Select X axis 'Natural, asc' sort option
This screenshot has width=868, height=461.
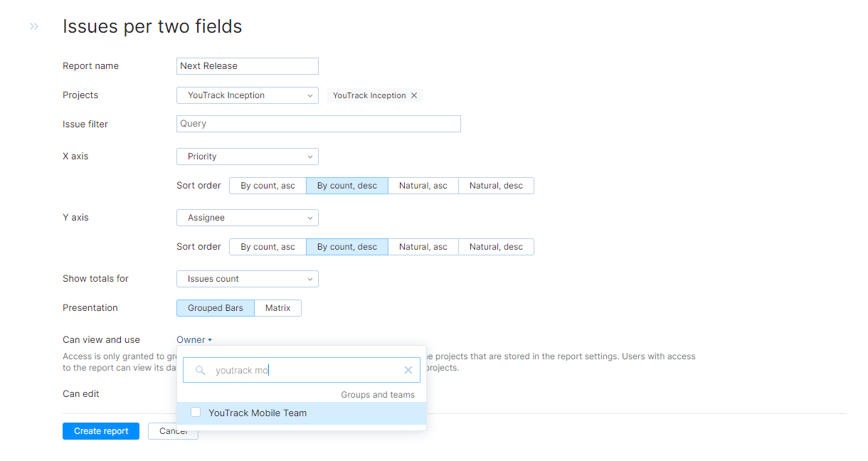(423, 186)
